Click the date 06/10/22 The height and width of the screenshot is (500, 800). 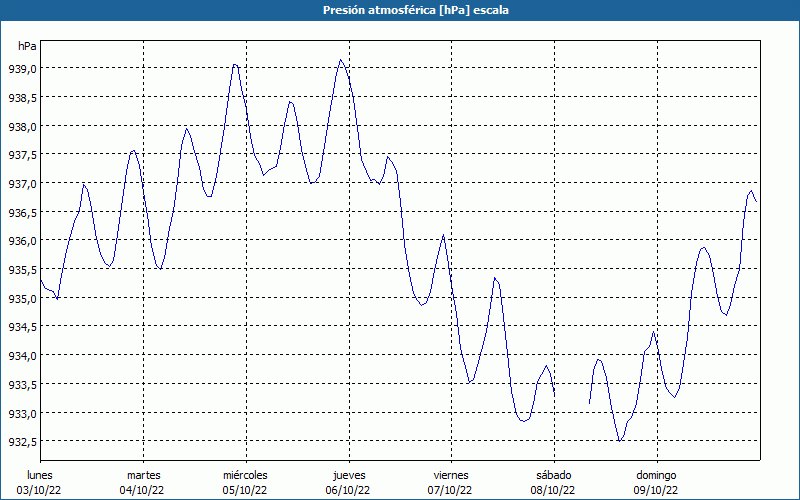coord(347,490)
